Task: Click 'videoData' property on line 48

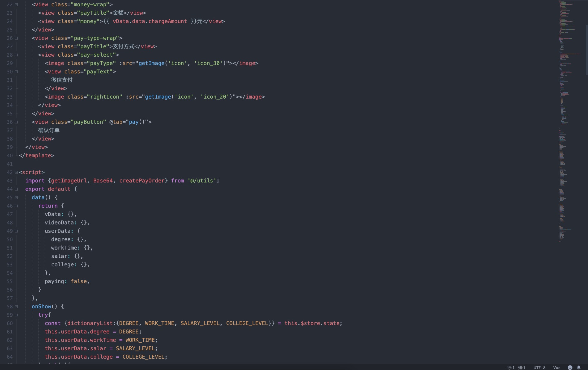Action: pos(59,223)
